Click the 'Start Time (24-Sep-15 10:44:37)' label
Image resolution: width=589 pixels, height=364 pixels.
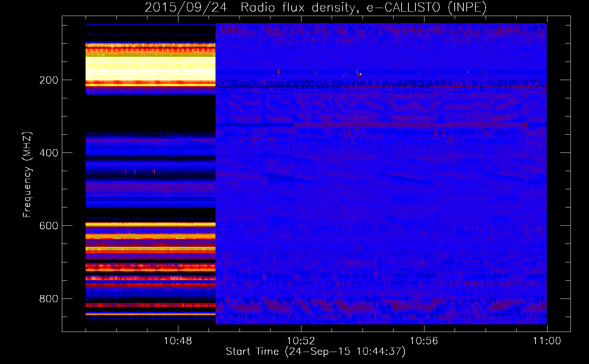tap(316, 352)
